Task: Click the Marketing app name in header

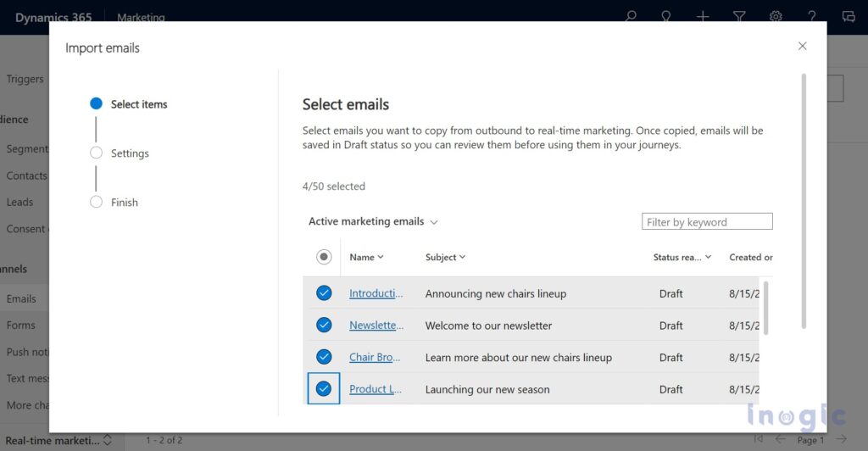Action: tap(141, 17)
